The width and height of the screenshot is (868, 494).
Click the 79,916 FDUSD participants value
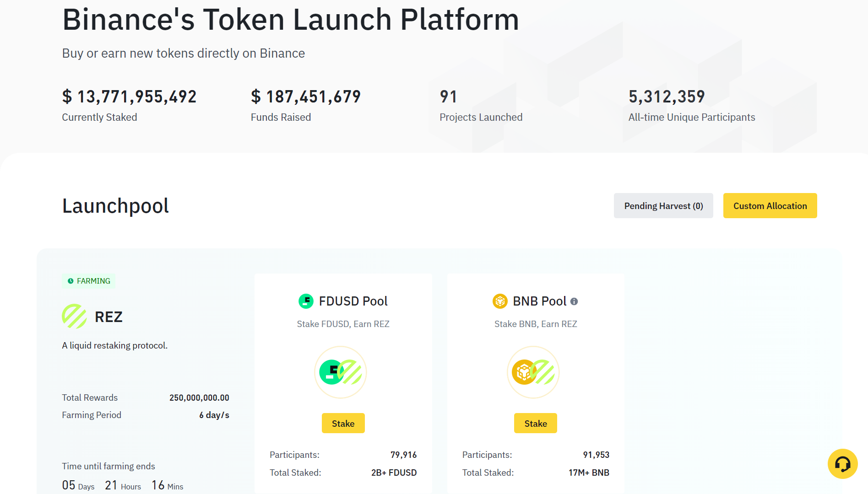[x=403, y=455]
